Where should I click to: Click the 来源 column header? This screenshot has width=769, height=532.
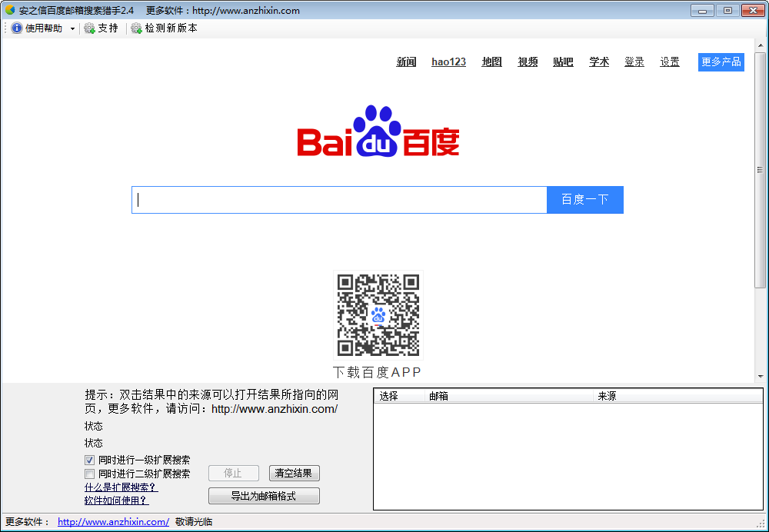coord(677,396)
